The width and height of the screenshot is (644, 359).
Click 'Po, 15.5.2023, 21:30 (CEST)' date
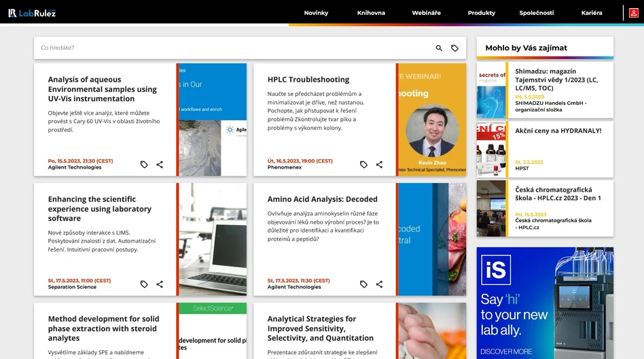coord(80,160)
